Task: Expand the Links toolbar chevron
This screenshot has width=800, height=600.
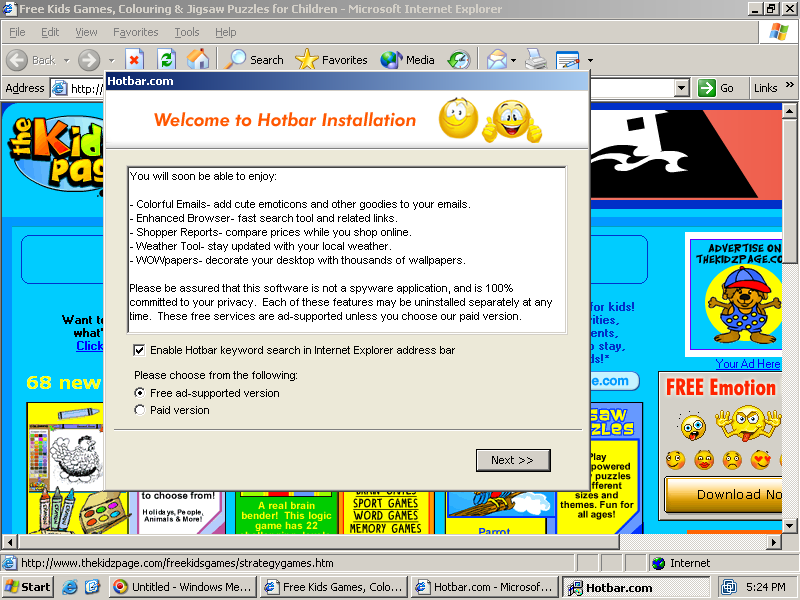Action: [790, 84]
